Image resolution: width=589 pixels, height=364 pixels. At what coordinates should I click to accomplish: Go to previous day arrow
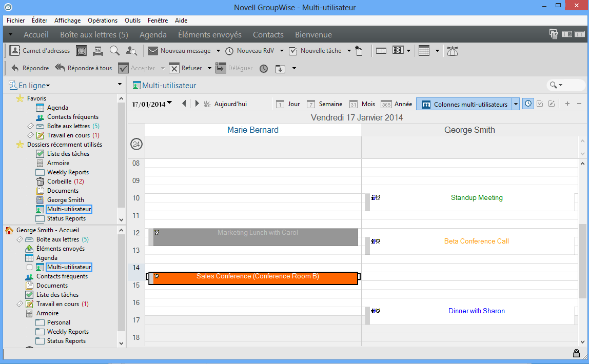[x=184, y=104]
